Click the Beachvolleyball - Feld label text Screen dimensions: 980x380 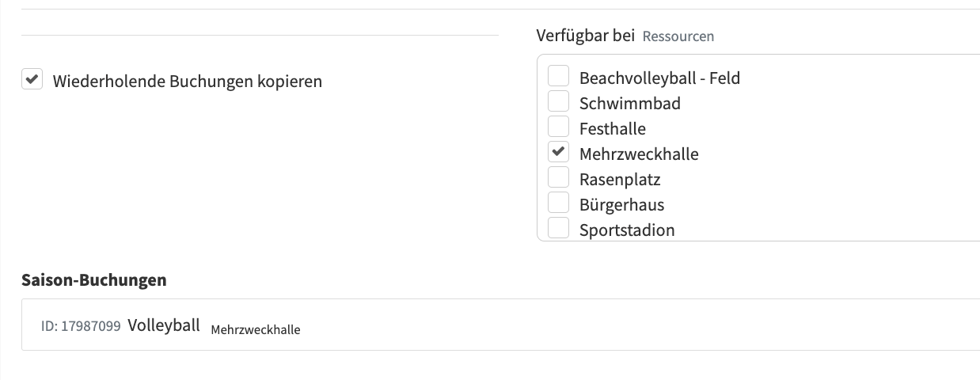659,78
